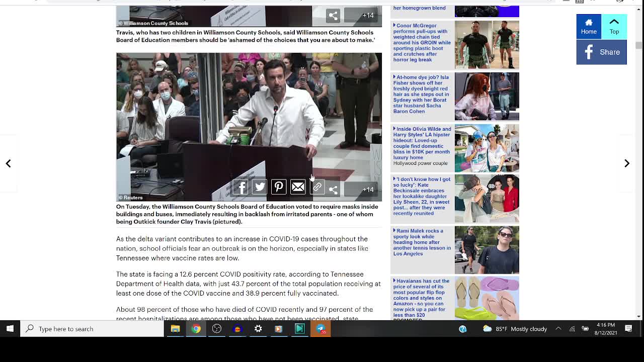Open the red-and-yellow app icon in the taskbar

click(237, 329)
